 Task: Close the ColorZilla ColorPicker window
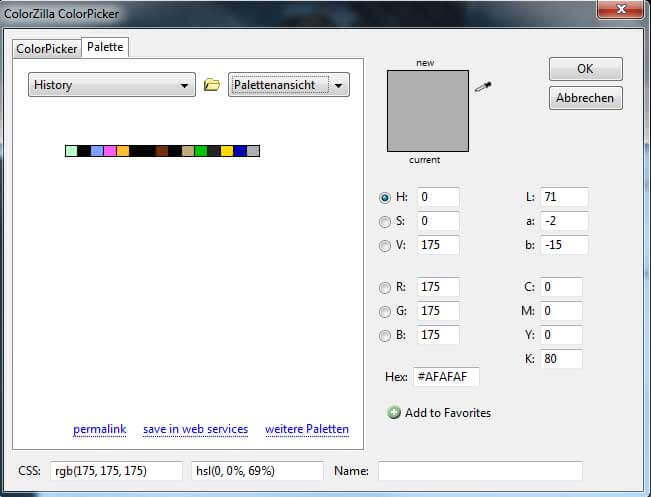click(621, 9)
